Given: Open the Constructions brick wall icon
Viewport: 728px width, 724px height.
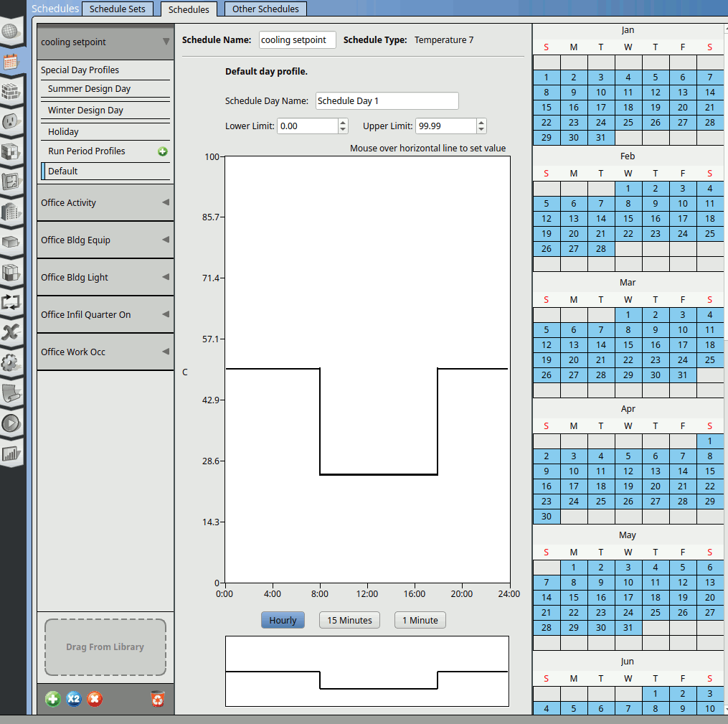Looking at the screenshot, I should click(10, 91).
